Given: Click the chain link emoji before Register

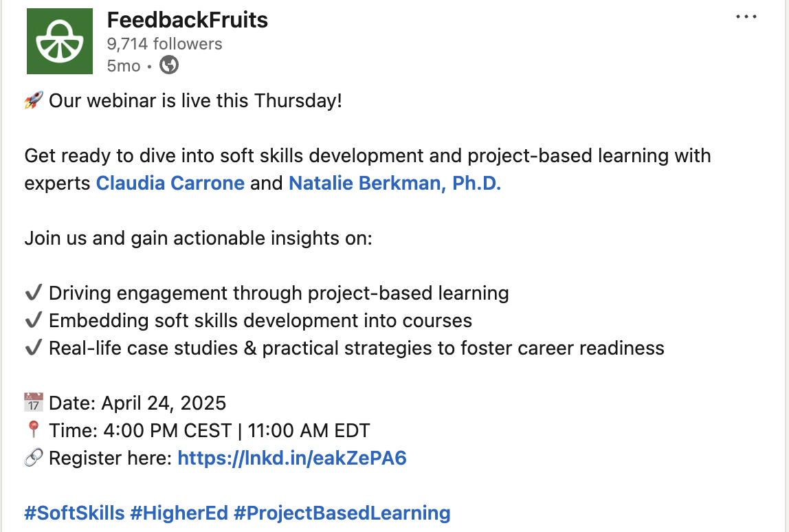Looking at the screenshot, I should click(34, 458).
